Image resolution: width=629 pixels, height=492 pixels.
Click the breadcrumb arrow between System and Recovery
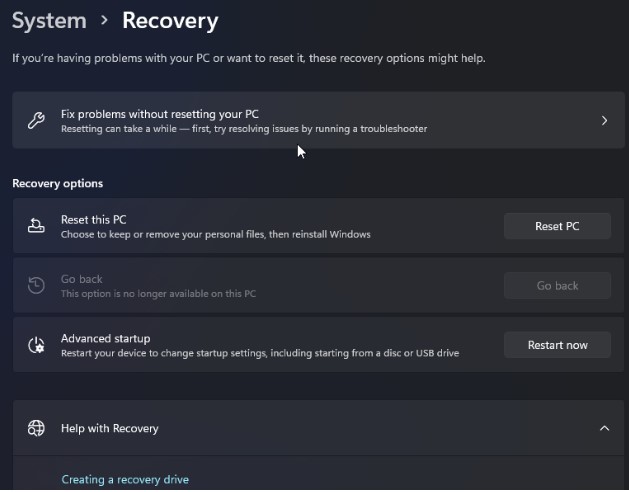[x=104, y=20]
